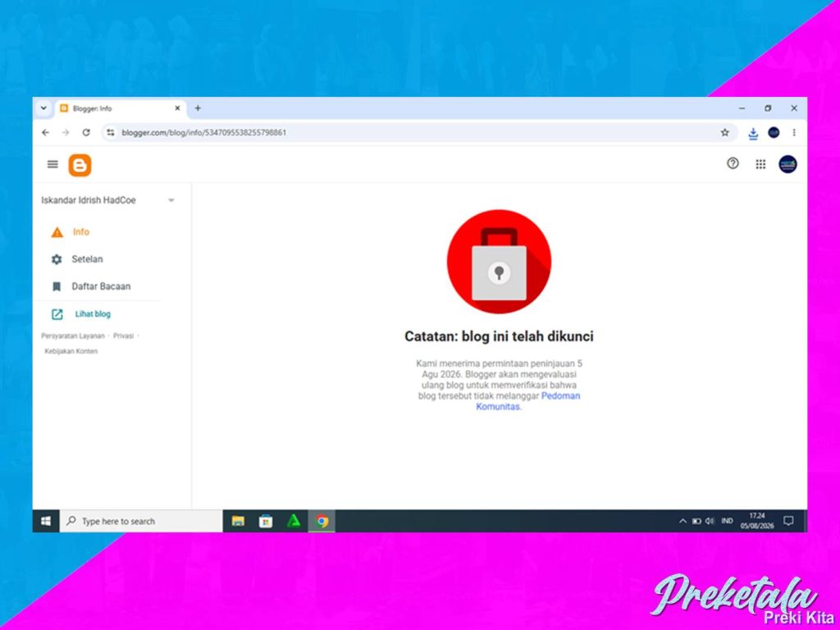Image resolution: width=840 pixels, height=630 pixels.
Task: Open Chrome three-dot menu
Action: click(794, 132)
